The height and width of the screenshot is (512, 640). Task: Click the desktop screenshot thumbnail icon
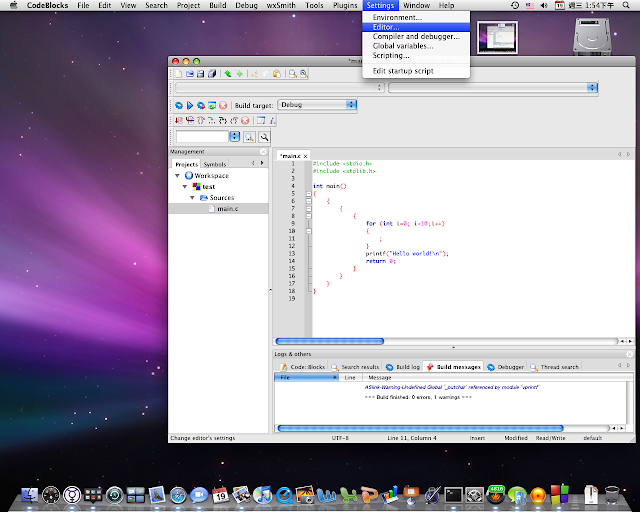coord(497,37)
